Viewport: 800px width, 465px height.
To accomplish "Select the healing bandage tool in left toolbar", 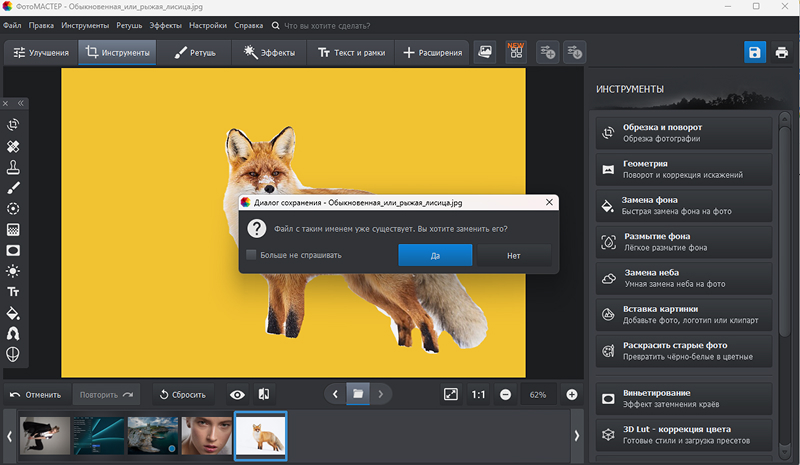I will (x=14, y=146).
